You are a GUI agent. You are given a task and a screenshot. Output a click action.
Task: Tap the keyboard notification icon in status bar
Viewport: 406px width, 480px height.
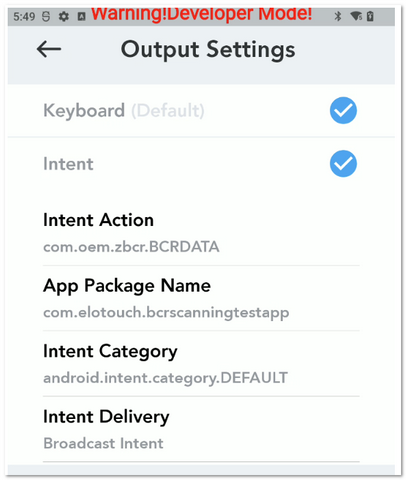point(81,16)
